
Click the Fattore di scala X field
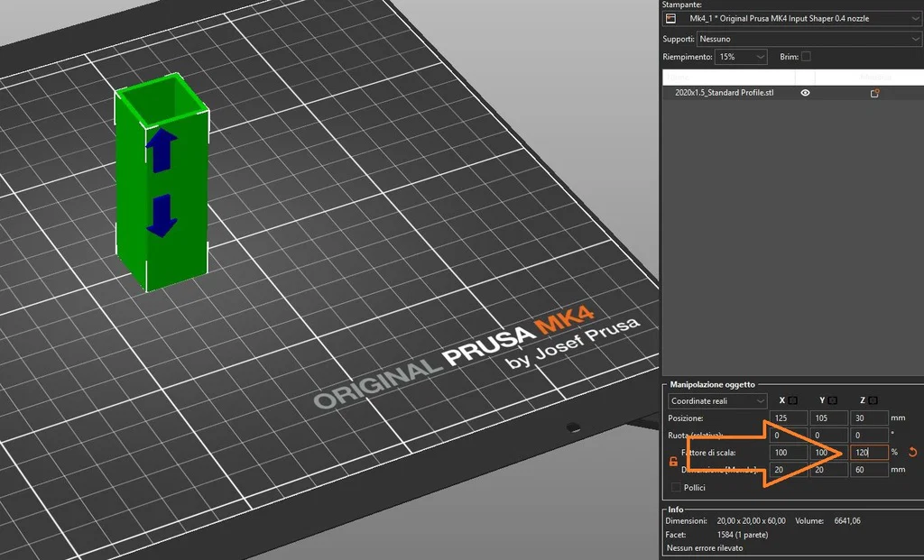click(x=789, y=453)
